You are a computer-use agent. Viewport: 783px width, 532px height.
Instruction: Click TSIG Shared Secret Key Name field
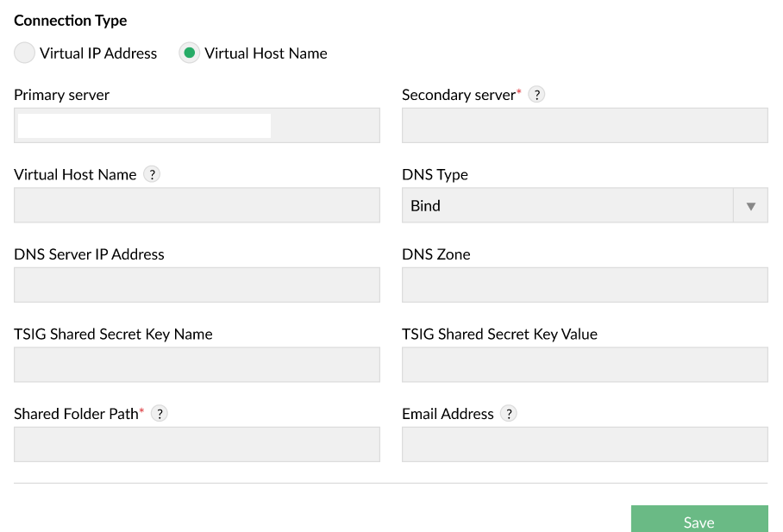[x=197, y=365]
